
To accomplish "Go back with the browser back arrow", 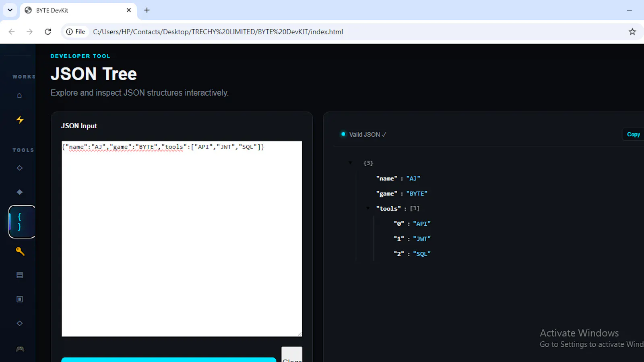I will (12, 32).
